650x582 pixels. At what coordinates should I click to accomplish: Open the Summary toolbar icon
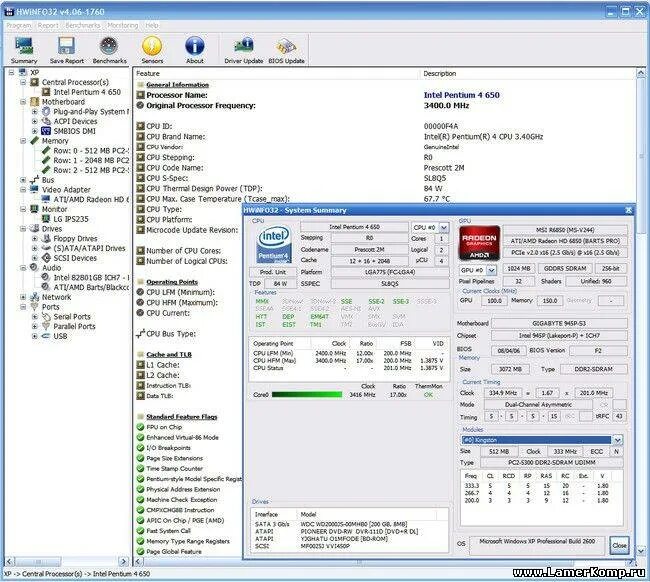coord(24,50)
